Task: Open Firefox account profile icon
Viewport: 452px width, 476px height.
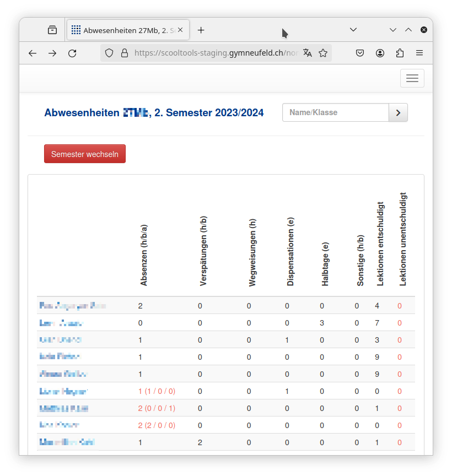Action: click(380, 53)
